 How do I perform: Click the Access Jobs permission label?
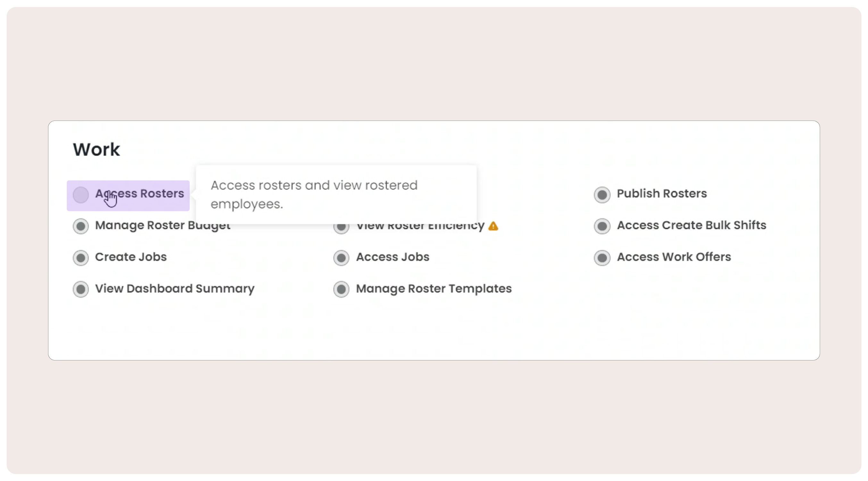pos(393,257)
